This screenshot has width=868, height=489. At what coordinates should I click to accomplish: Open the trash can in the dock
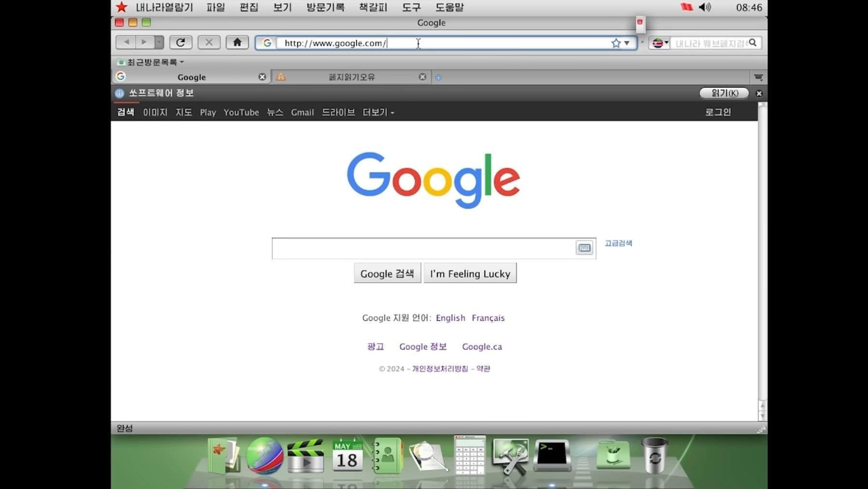tap(654, 455)
